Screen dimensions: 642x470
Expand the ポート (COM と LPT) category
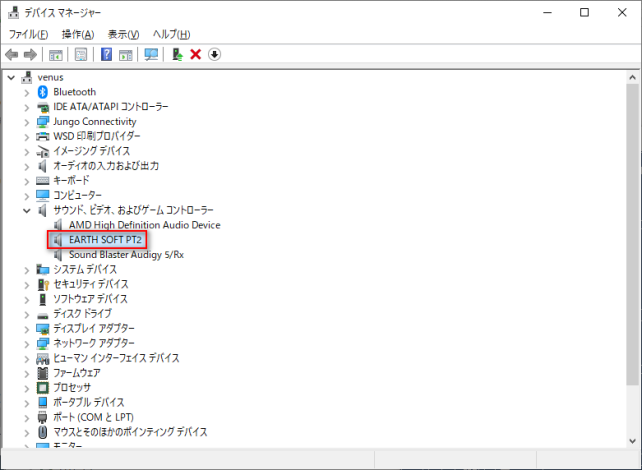27,418
